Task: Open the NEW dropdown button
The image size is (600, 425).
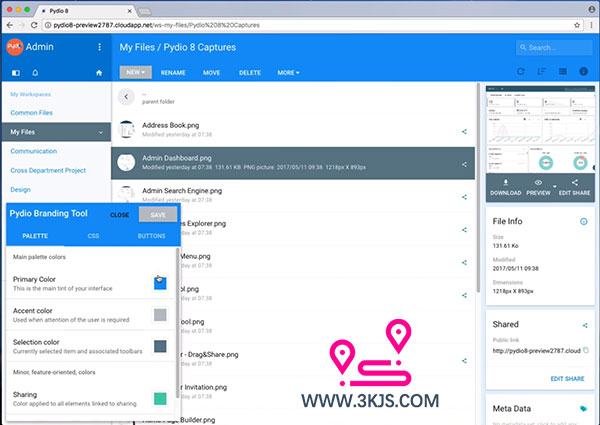Action: (135, 72)
